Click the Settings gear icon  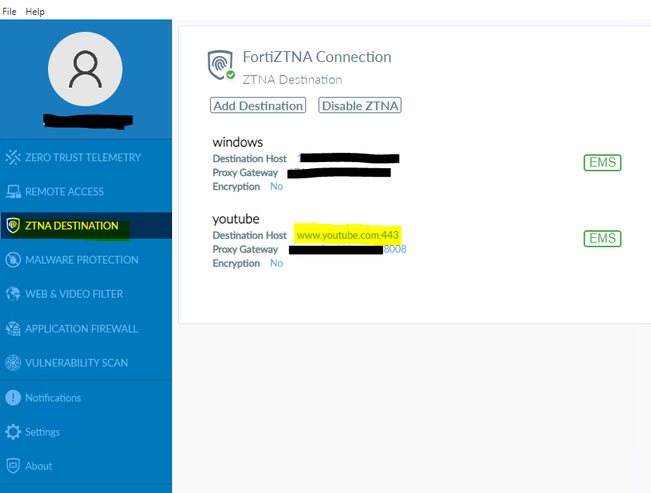point(13,432)
